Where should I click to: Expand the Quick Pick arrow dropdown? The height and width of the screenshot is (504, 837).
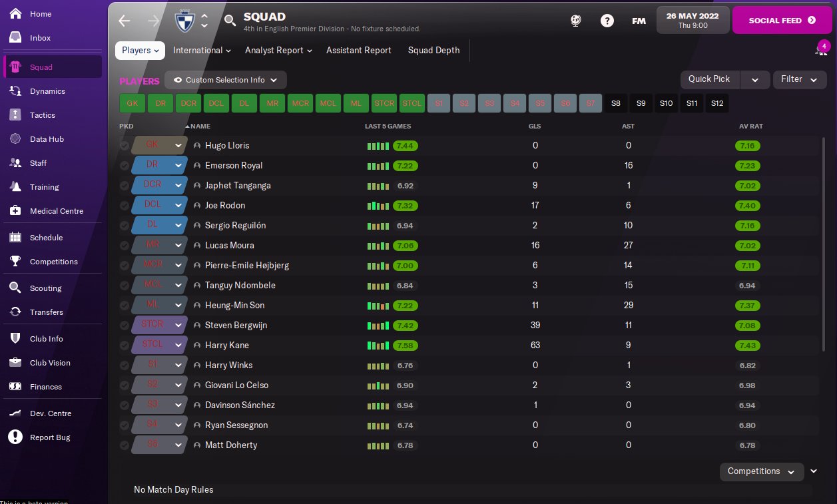tap(755, 80)
